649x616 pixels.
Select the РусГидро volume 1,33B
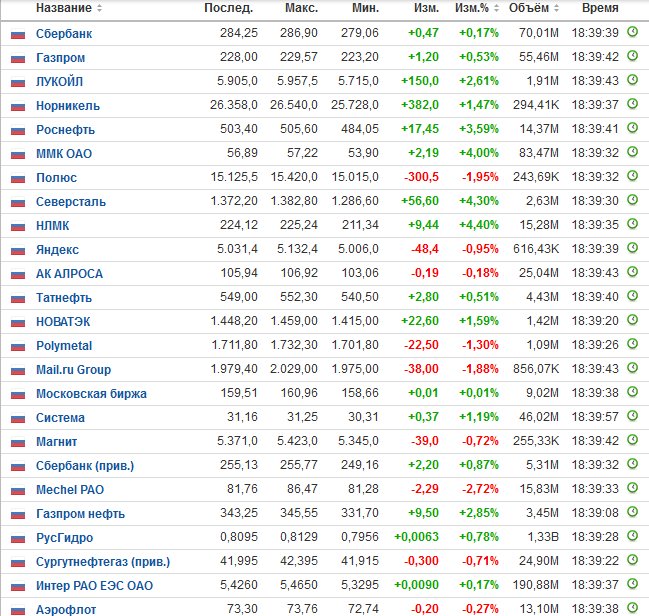[x=543, y=537]
